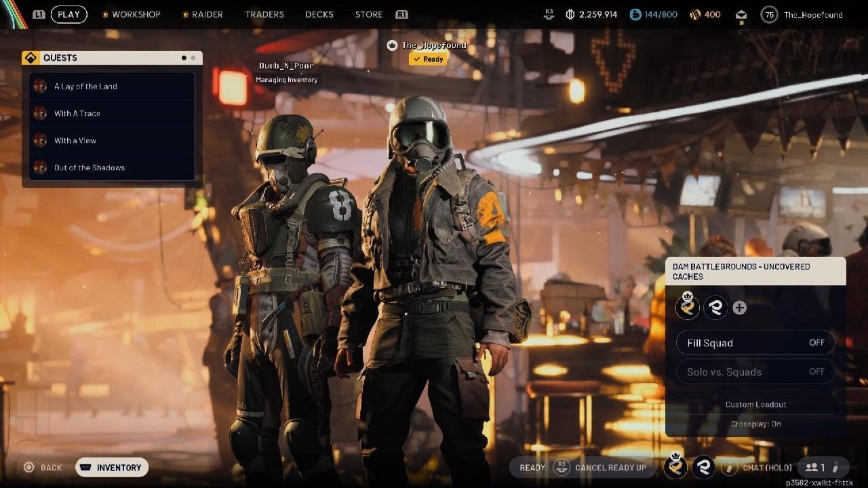Switch quest page using the header dots
Screen dimensions: 868x488
pyautogui.click(x=189, y=58)
